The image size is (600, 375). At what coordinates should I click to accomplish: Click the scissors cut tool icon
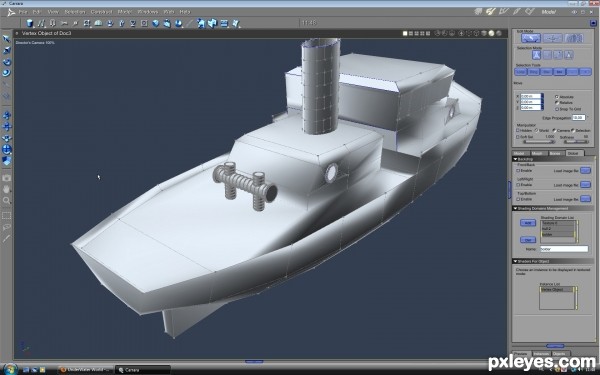64,23
